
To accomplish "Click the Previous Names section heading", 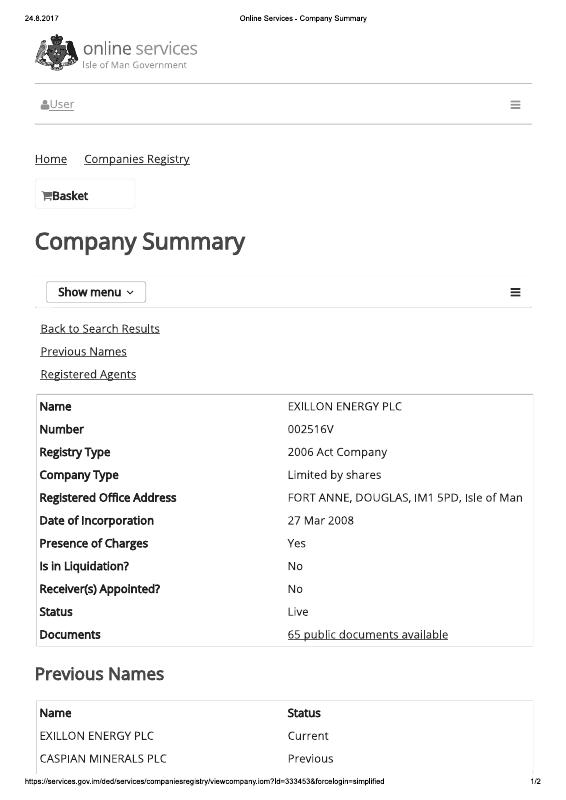I will coord(100,674).
